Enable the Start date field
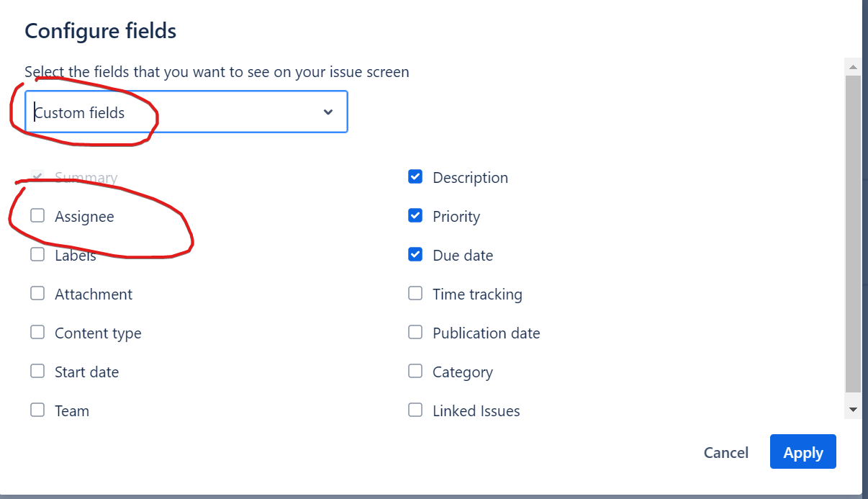The width and height of the screenshot is (868, 499). pyautogui.click(x=37, y=371)
